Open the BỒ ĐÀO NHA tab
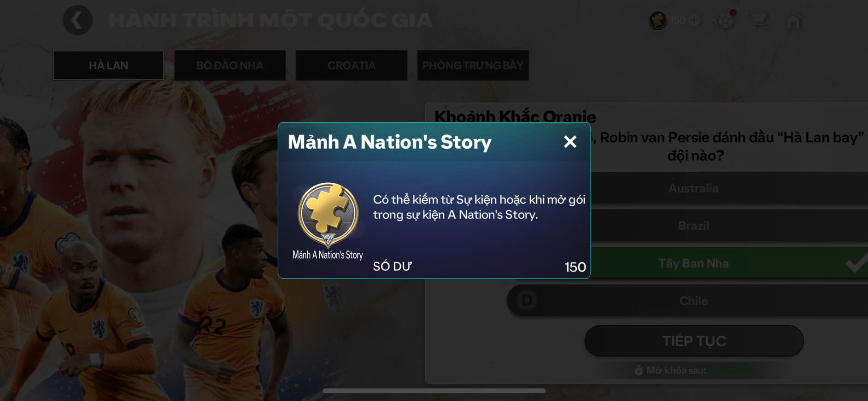This screenshot has height=401, width=868. point(230,65)
